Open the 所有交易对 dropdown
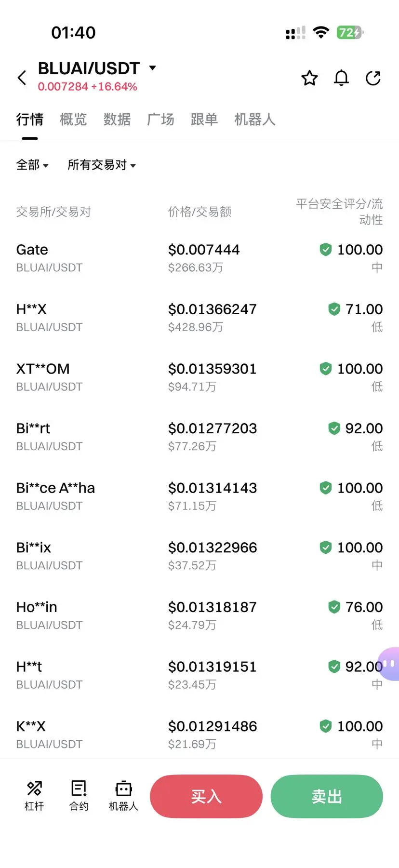 [102, 165]
